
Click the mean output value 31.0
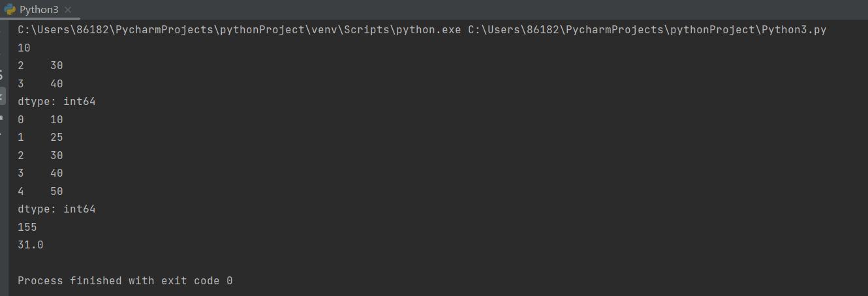click(31, 245)
